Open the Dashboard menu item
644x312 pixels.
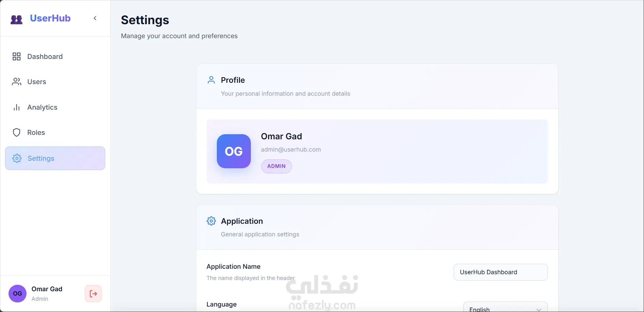[x=45, y=57]
